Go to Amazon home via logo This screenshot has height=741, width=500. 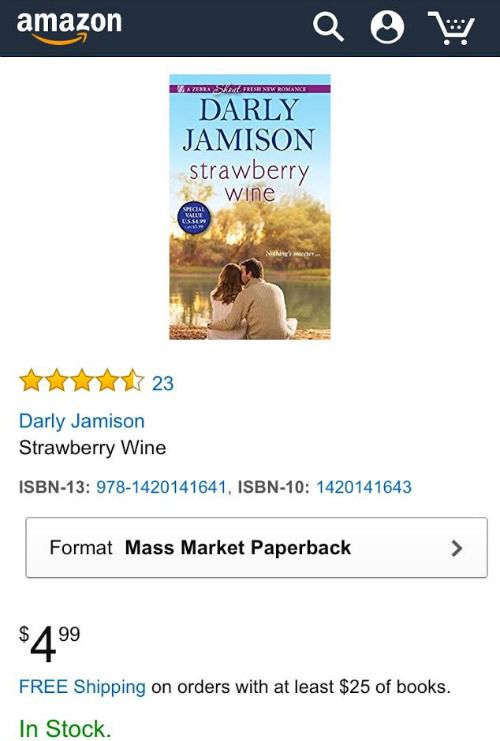69,27
